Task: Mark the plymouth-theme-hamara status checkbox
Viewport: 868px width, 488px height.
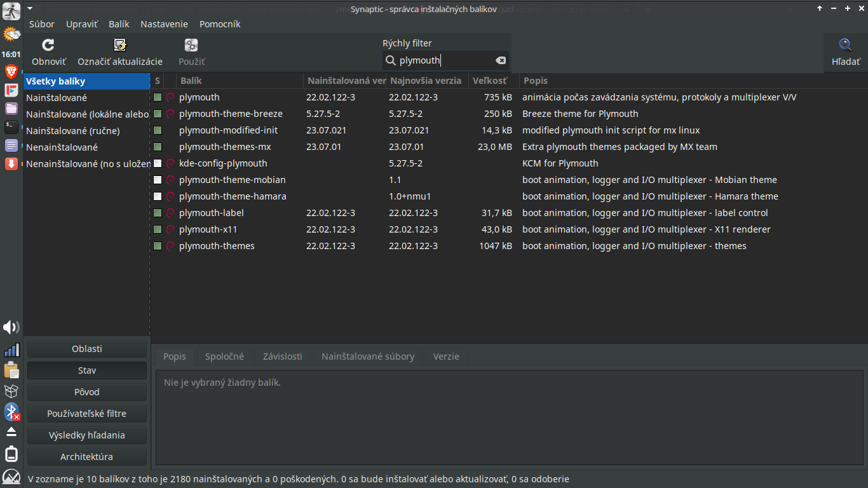Action: (x=158, y=196)
